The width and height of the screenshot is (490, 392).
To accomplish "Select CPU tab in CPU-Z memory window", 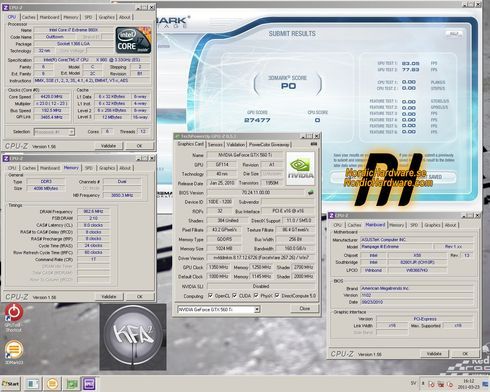I will tap(12, 168).
